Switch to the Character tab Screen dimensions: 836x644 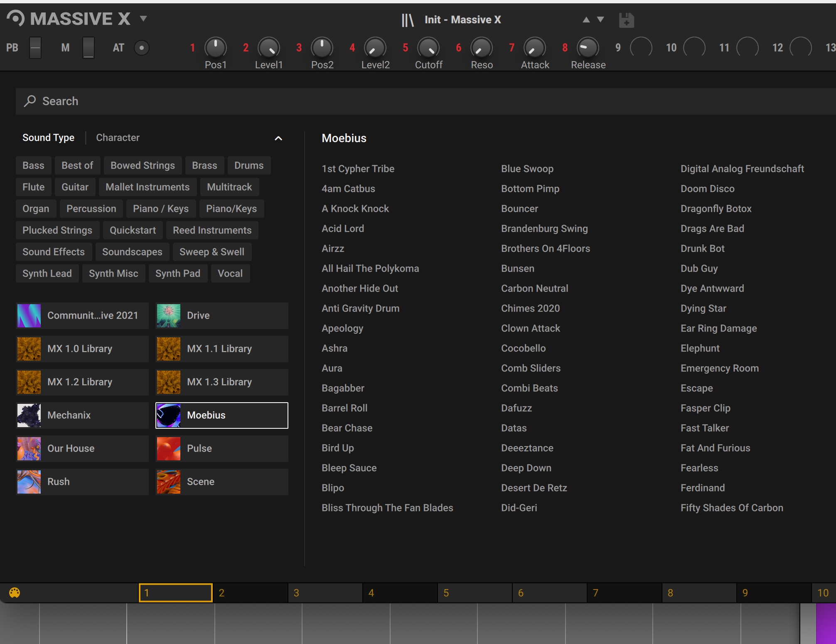coord(118,138)
